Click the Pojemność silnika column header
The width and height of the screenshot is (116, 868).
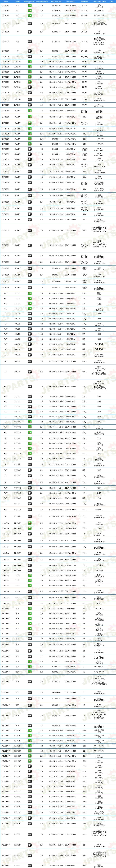pyautogui.click(x=42, y=1)
